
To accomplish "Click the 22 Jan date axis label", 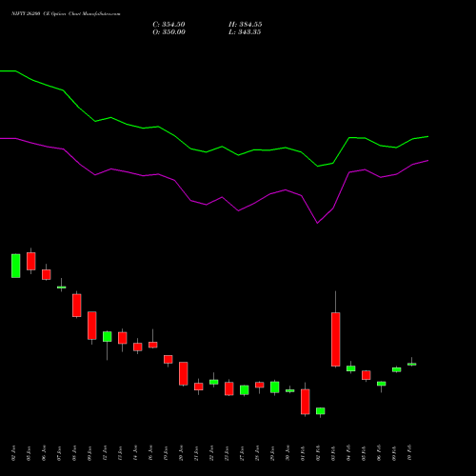I will pos(211,453).
